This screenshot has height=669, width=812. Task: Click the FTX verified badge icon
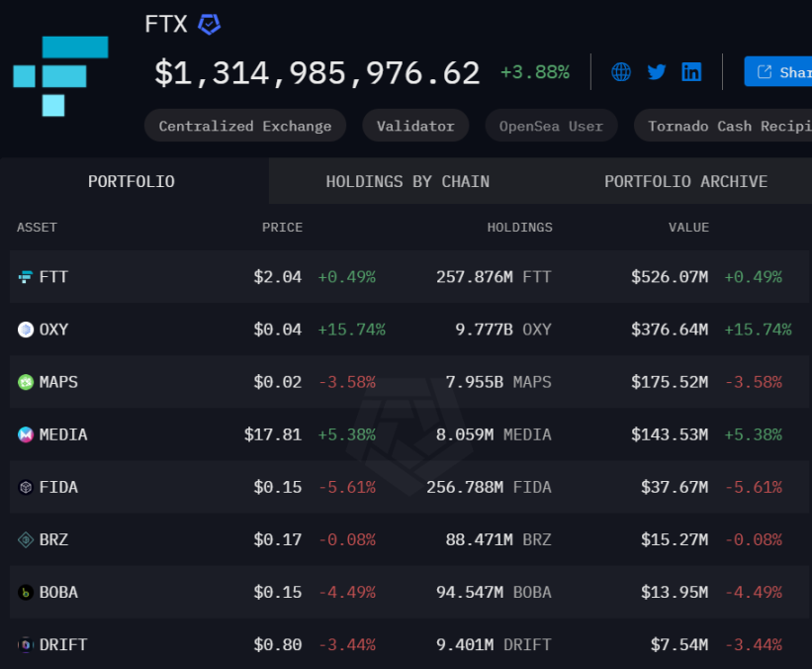[209, 25]
